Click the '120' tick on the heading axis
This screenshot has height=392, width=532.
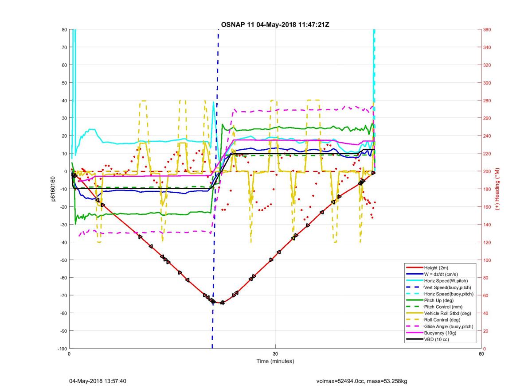(x=488, y=242)
